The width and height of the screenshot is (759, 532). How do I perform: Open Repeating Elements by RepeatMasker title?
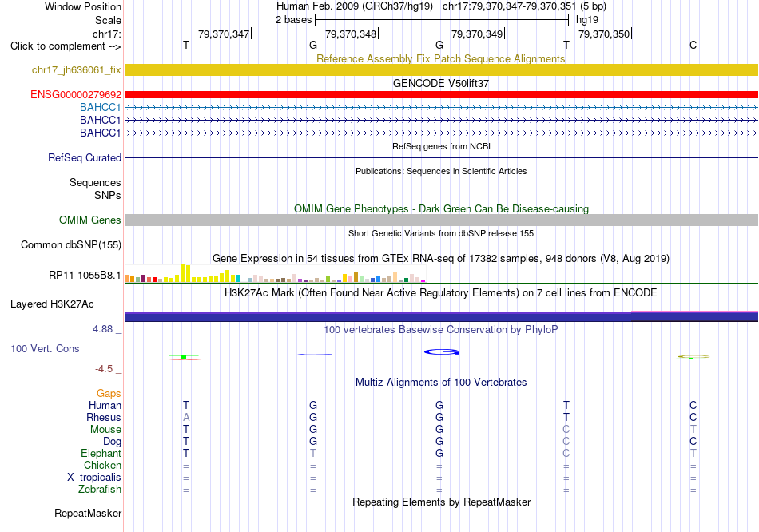tap(442, 502)
